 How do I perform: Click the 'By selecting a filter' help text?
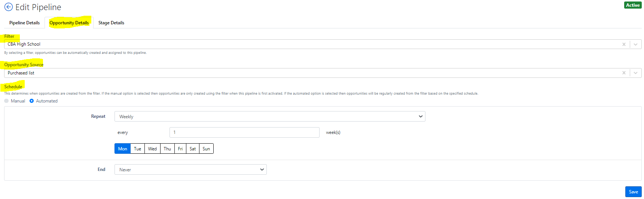coord(75,53)
